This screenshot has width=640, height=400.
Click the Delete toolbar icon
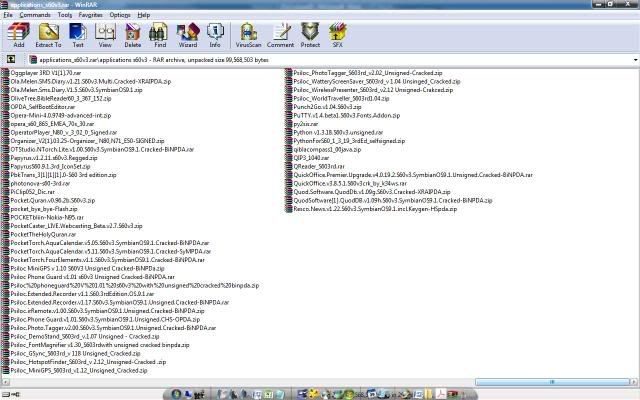click(133, 35)
